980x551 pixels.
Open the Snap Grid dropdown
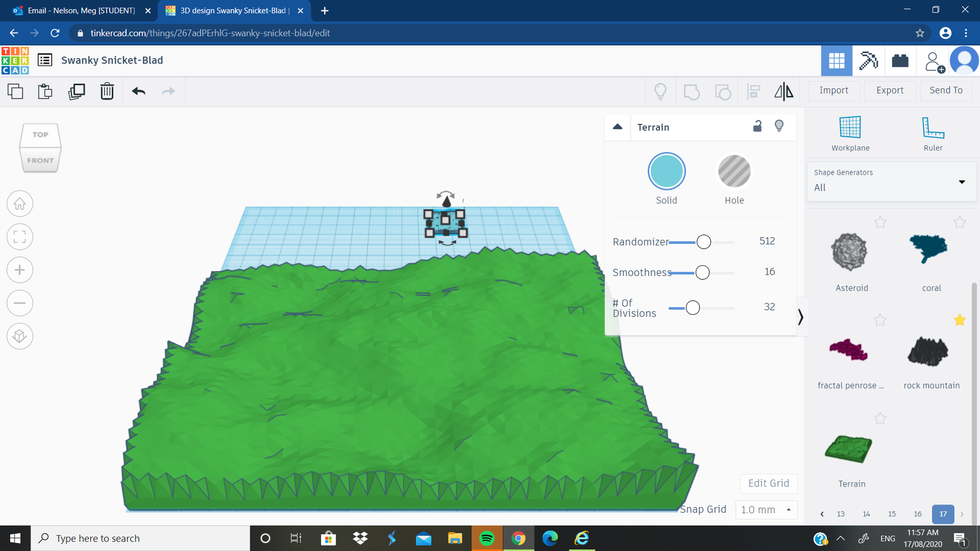coord(766,510)
